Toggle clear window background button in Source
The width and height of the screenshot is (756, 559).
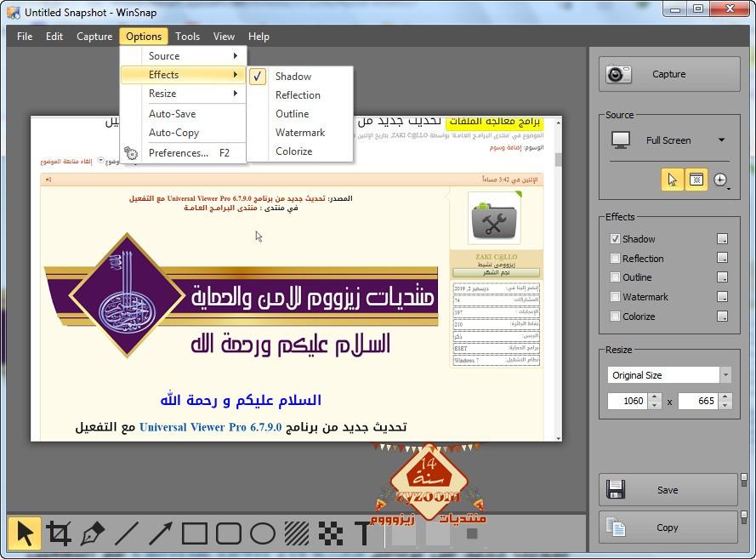pos(696,180)
